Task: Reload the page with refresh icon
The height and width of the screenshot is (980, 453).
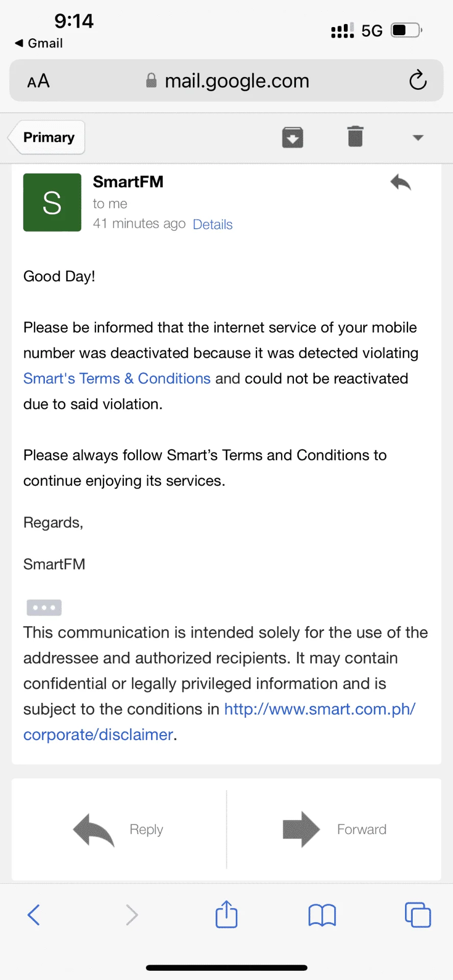Action: click(418, 80)
